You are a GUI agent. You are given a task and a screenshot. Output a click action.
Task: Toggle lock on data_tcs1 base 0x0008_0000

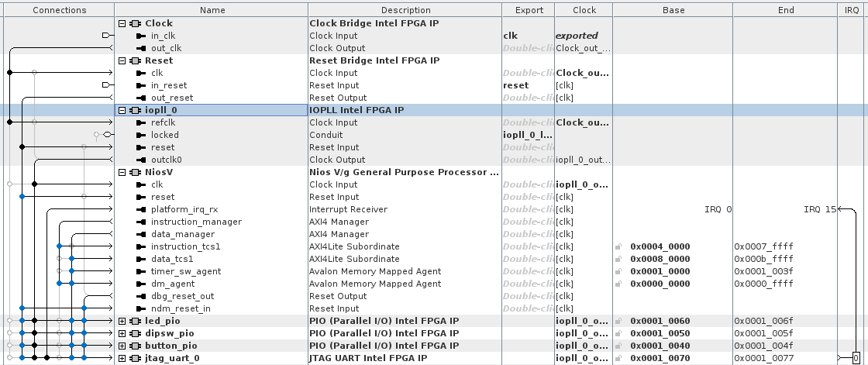pyautogui.click(x=618, y=259)
